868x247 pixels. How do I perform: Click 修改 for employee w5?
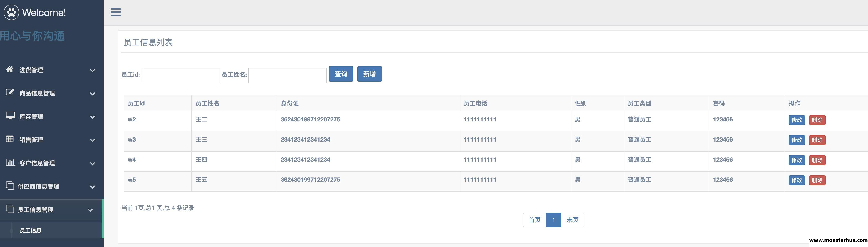coord(797,180)
